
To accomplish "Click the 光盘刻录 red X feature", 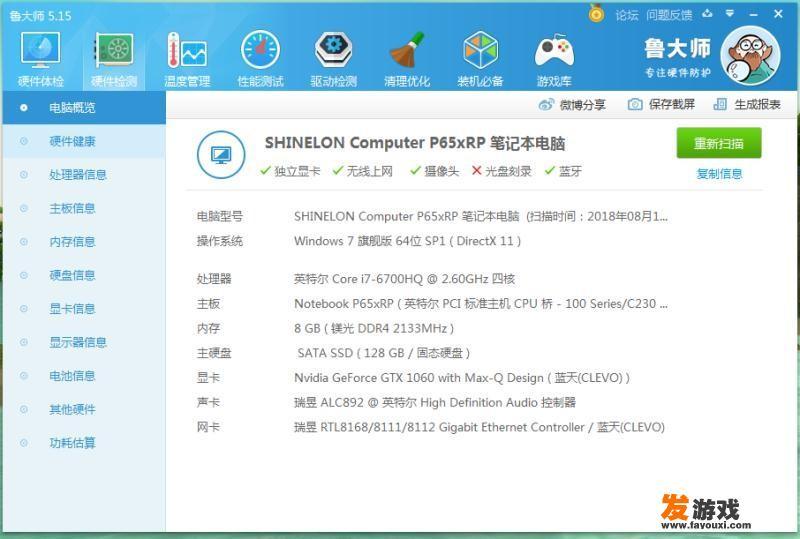I will 502,171.
